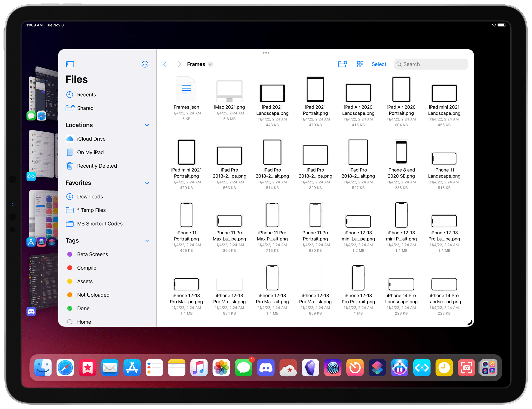This screenshot has height=409, width=532.
Task: Toggle the Files sidebar panel icon
Action: click(x=70, y=64)
